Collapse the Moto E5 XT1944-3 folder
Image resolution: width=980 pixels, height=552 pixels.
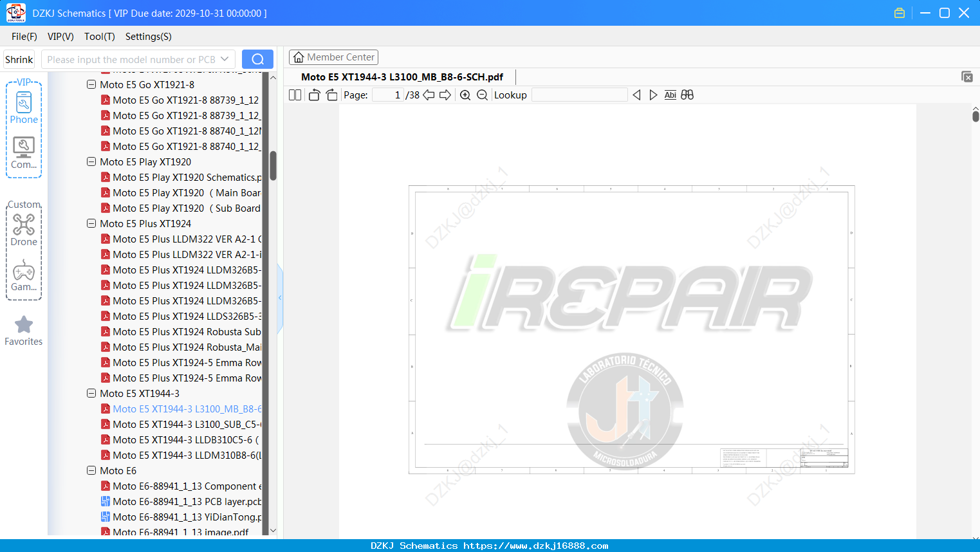91,393
